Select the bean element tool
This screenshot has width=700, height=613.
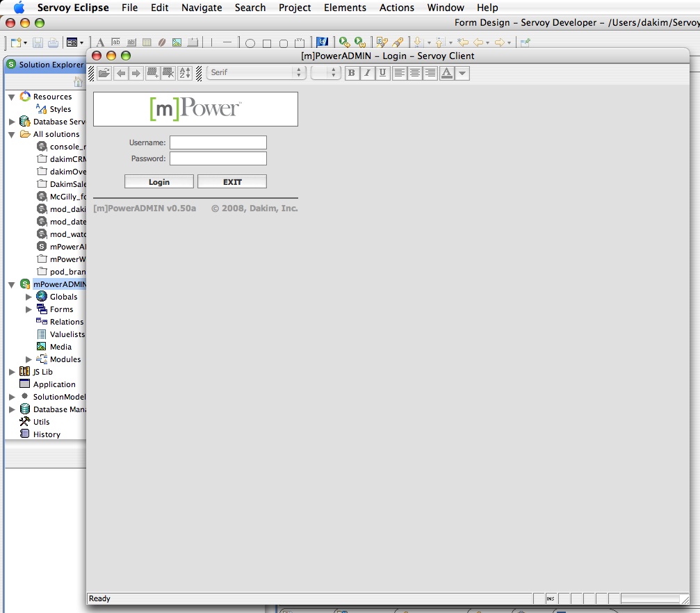coord(161,42)
